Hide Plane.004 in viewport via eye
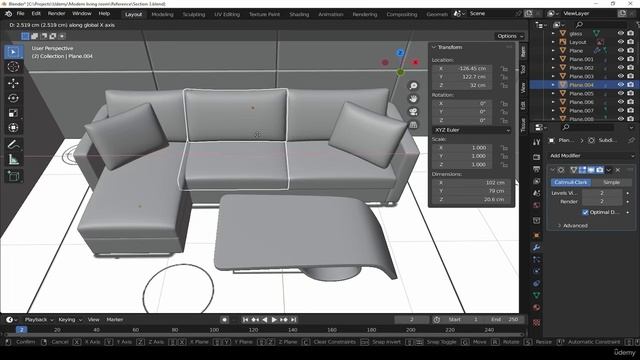The height and width of the screenshot is (360, 640). (x=621, y=85)
